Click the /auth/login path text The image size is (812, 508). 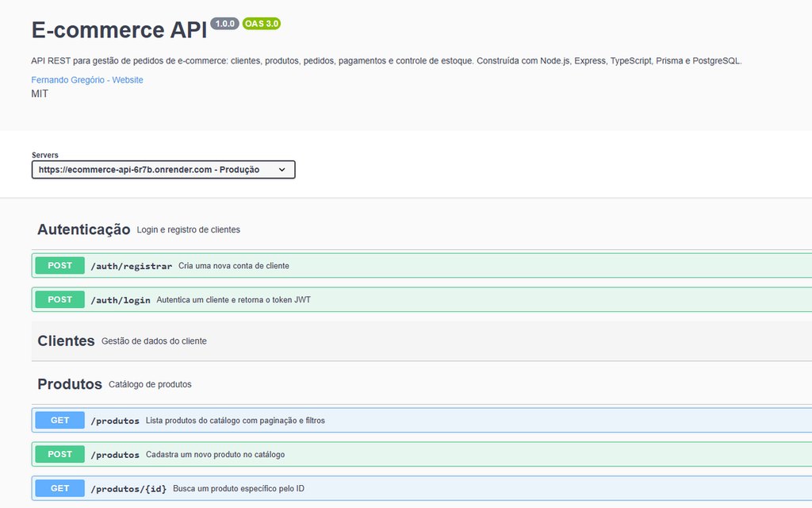tap(121, 300)
